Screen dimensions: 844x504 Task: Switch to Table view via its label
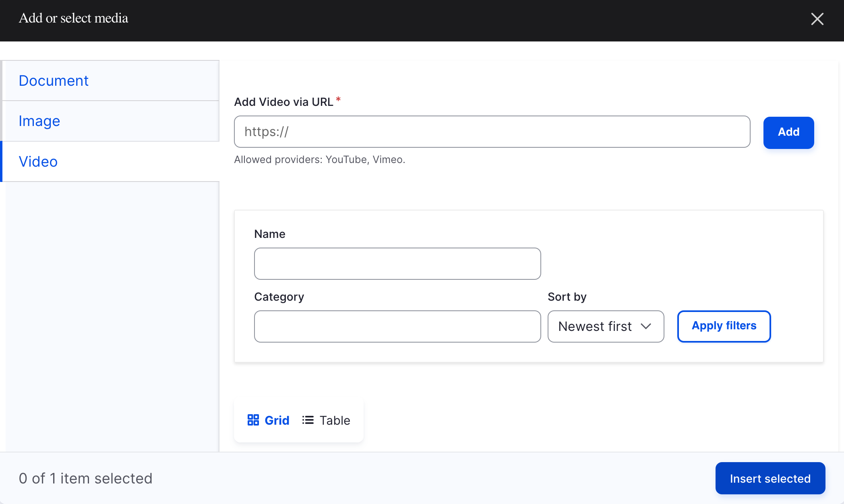(335, 420)
